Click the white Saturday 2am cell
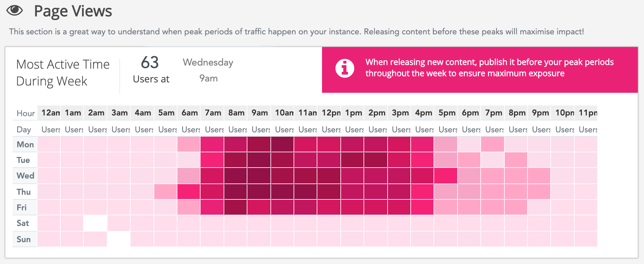The width and height of the screenshot is (644, 264). click(x=96, y=223)
